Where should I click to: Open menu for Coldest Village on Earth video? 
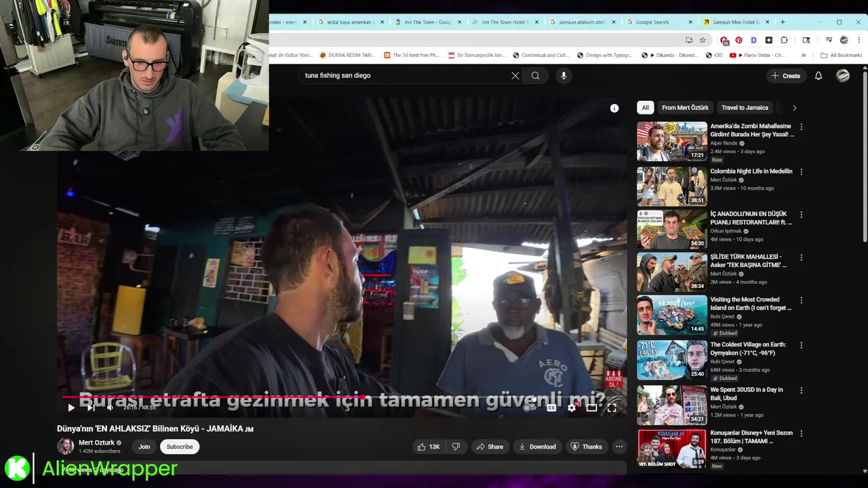pyautogui.click(x=802, y=346)
